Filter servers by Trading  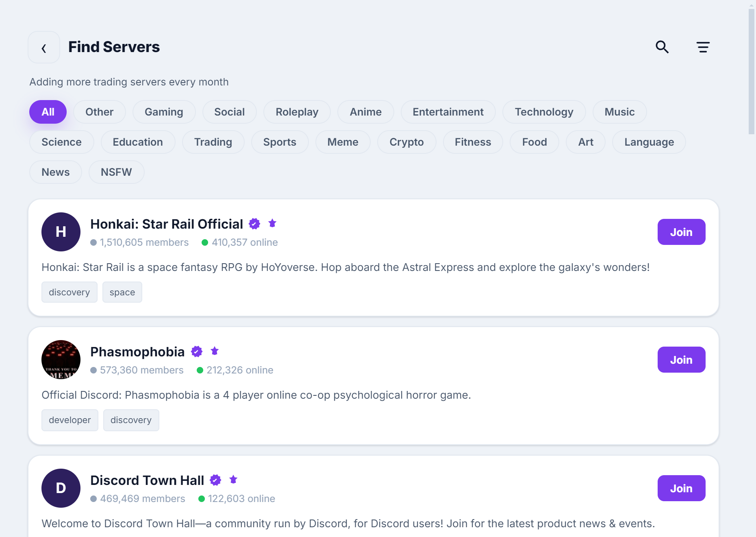(x=213, y=142)
